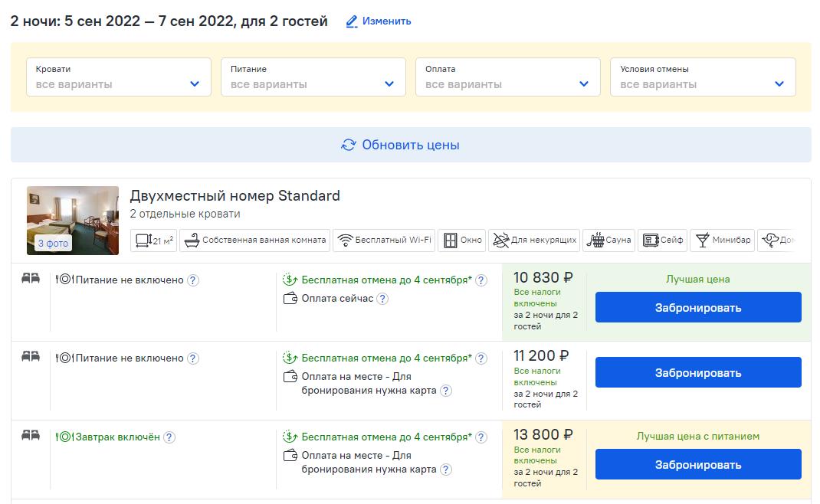Click the Изменить link
The height and width of the screenshot is (504, 820).
click(387, 21)
